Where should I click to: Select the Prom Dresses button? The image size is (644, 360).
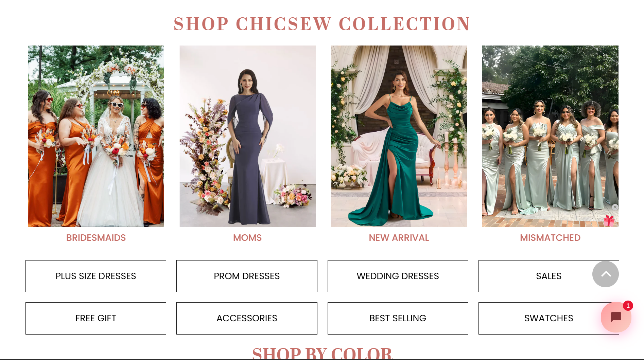247,276
